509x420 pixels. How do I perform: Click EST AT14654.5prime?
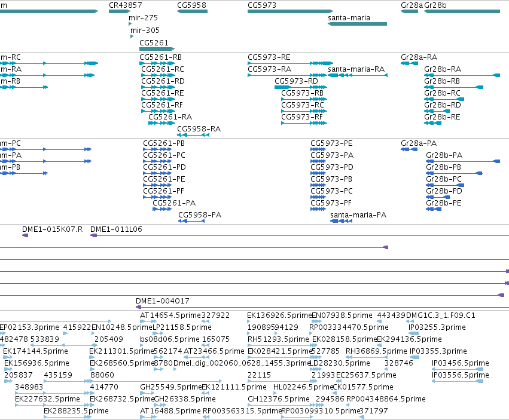coord(170,315)
